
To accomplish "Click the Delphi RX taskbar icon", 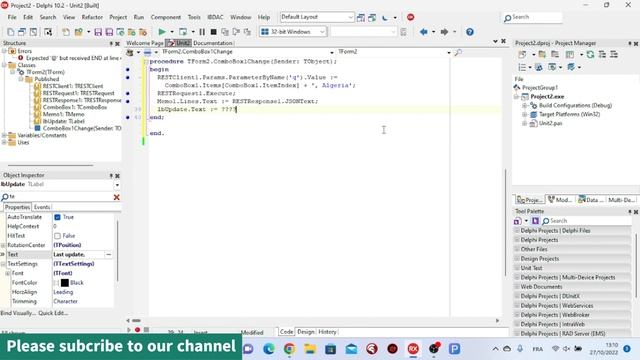I will click(x=413, y=349).
